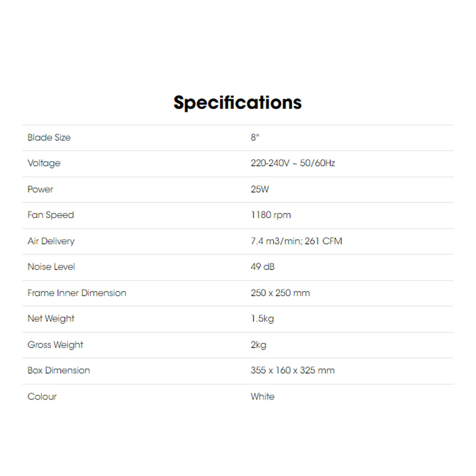Select the Noise Level label

(x=51, y=267)
